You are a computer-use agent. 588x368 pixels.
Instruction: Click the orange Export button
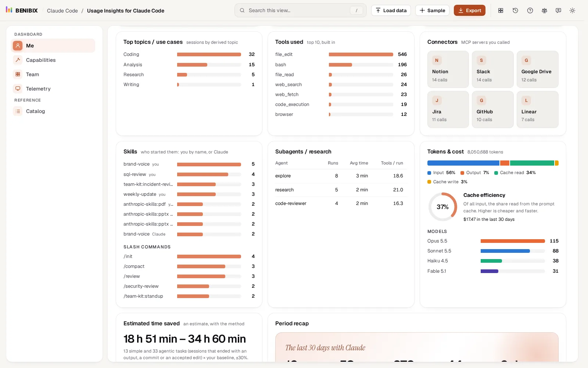pos(469,10)
